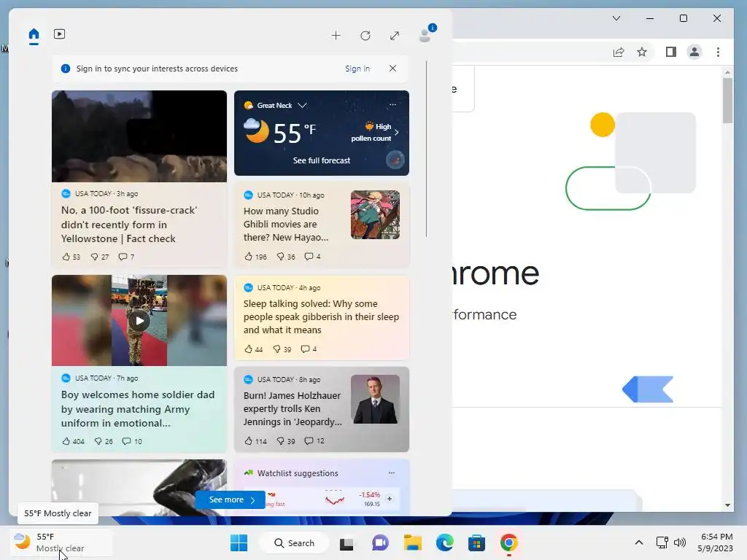Image resolution: width=747 pixels, height=560 pixels.
Task: Open comments on soldier dad article
Action: tap(132, 441)
